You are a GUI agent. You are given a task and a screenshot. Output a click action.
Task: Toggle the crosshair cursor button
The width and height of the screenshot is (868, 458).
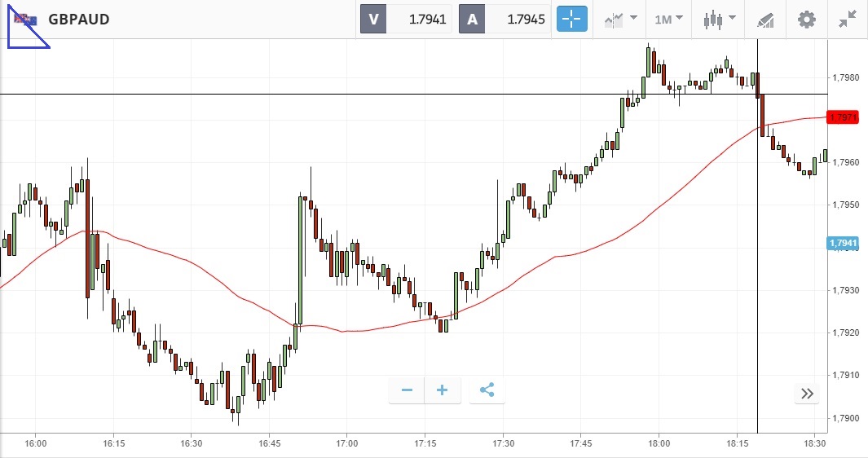572,19
